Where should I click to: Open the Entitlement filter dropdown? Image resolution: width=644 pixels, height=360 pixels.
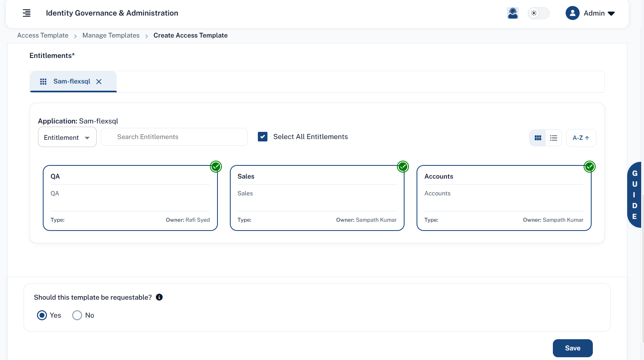coord(67,137)
